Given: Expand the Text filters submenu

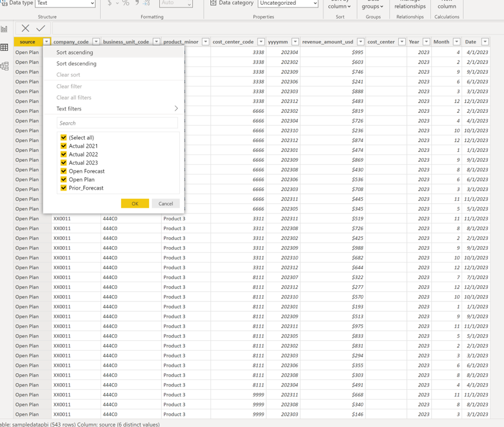Looking at the screenshot, I should click(x=113, y=109).
